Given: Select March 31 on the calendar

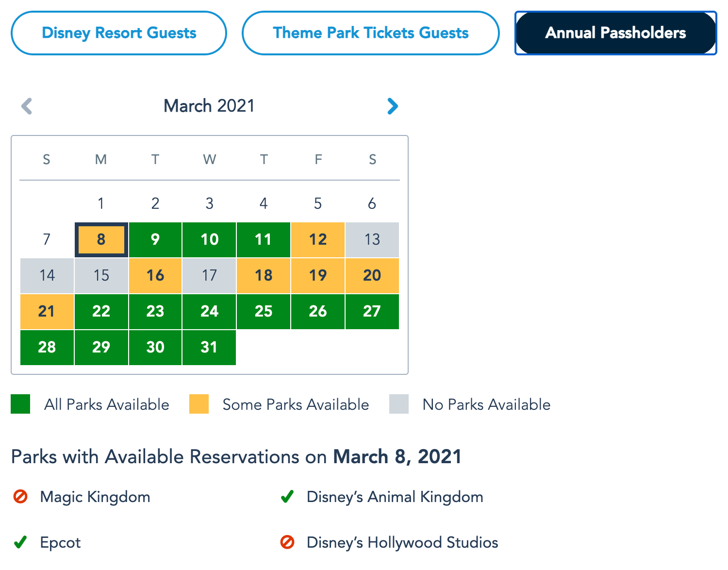Looking at the screenshot, I should pos(209,347).
